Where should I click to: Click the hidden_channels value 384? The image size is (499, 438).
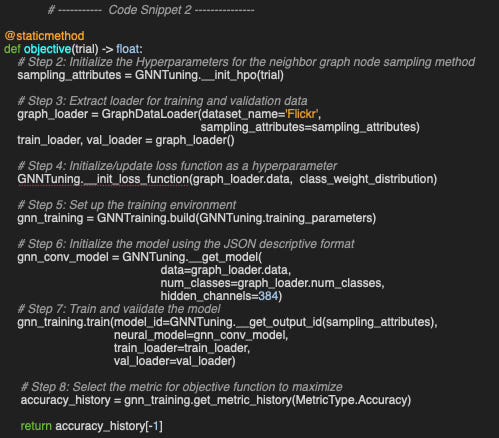tap(268, 296)
